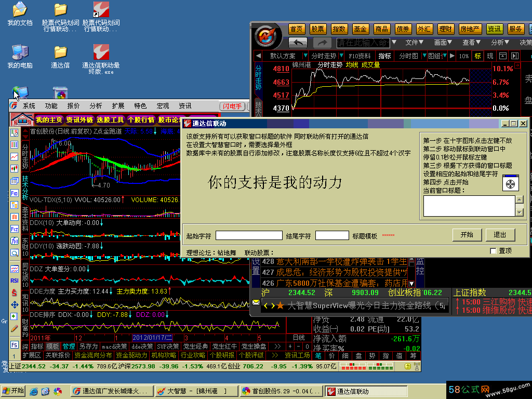
Task: Toggle the 置顶 checkbox in 通达信联动
Action: tap(494, 251)
